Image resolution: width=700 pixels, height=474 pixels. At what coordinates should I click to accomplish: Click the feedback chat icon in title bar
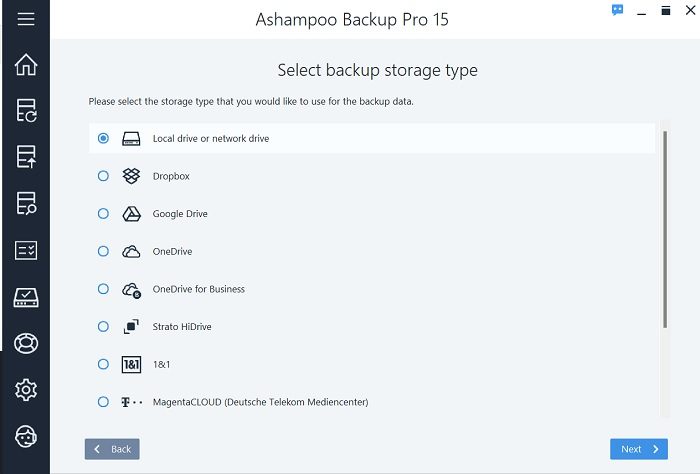click(617, 10)
